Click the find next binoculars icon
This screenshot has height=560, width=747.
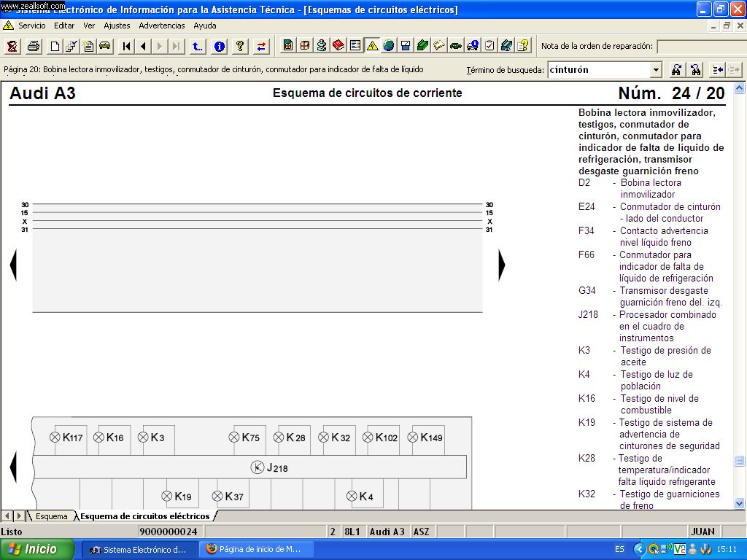click(x=695, y=70)
